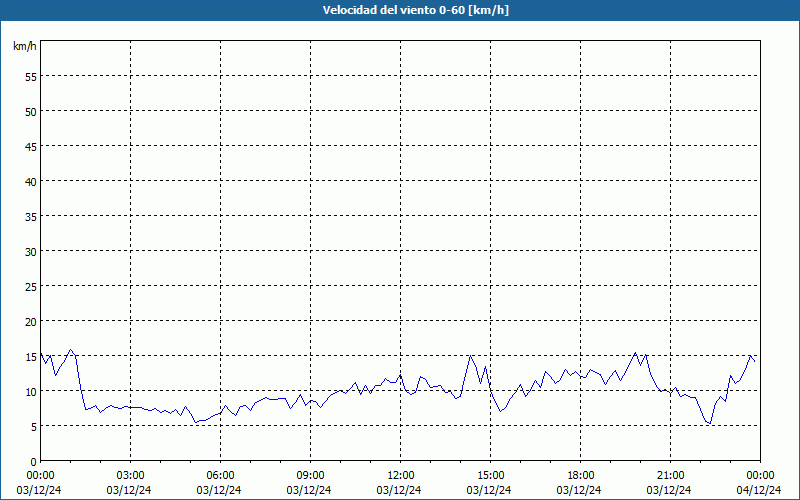
Task: Pick the "30" y-axis label
Action: [x=31, y=252]
